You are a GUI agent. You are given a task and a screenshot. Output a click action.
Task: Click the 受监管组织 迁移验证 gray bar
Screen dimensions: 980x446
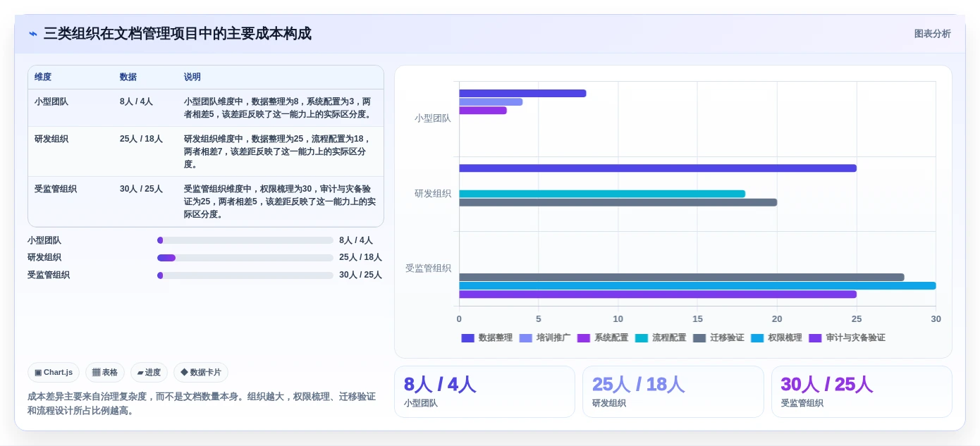click(x=681, y=278)
